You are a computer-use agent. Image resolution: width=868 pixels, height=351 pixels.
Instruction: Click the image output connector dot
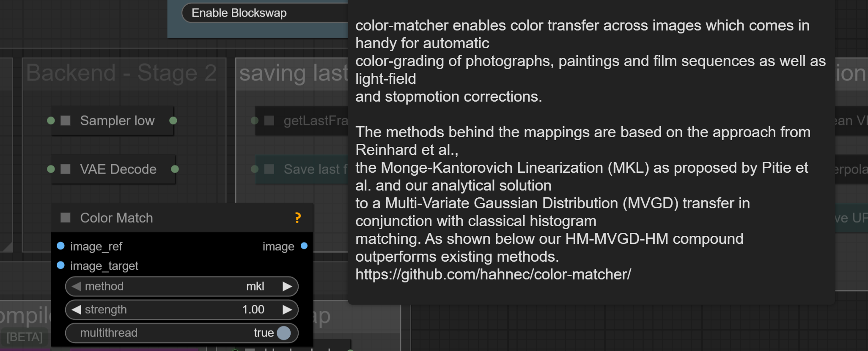coord(304,246)
